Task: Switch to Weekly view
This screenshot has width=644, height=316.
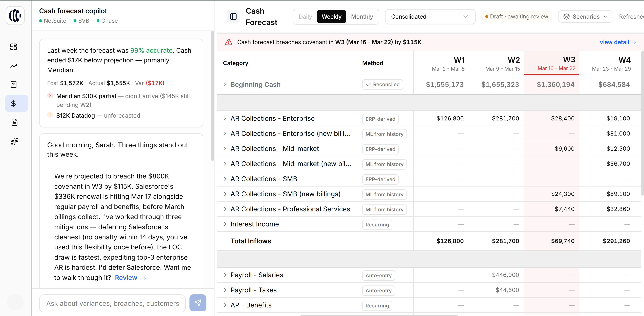Action: click(332, 17)
